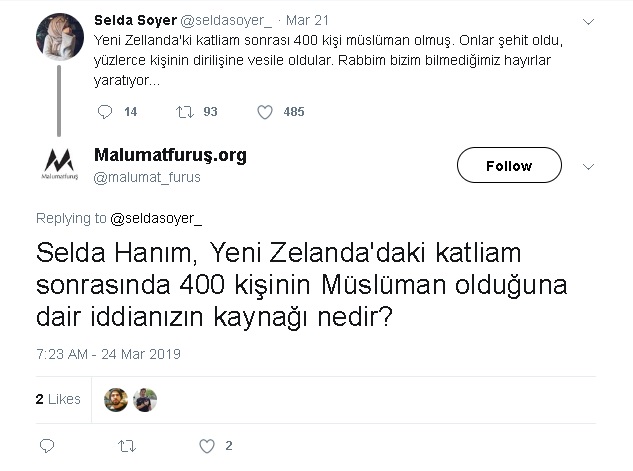
Task: Like Selda Soyer's tweet
Action: 264,112
